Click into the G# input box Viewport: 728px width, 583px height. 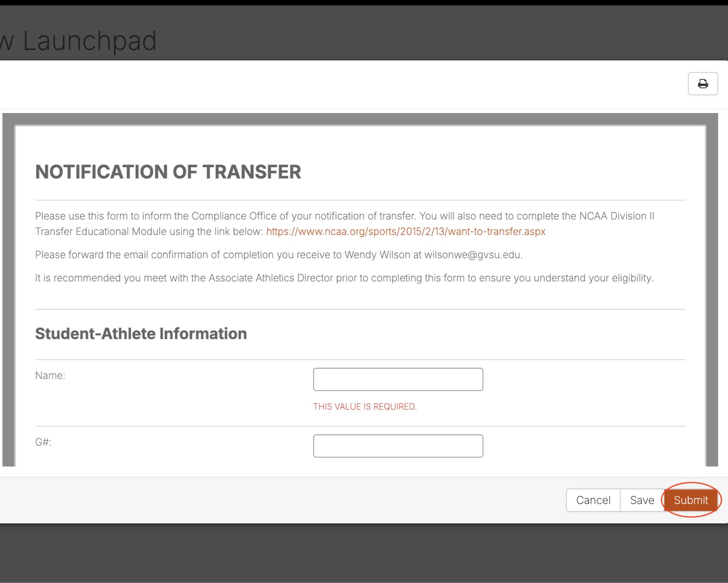[x=398, y=446]
